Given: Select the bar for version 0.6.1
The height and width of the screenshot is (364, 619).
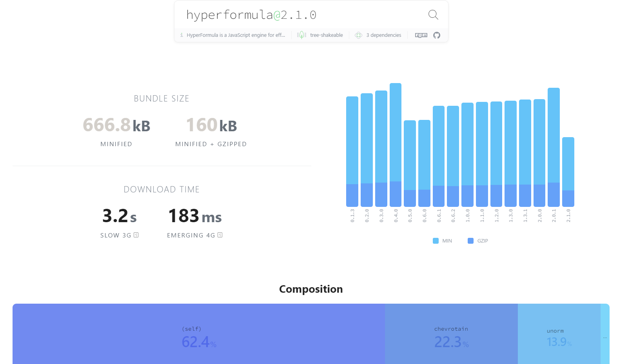Looking at the screenshot, I should [x=439, y=156].
